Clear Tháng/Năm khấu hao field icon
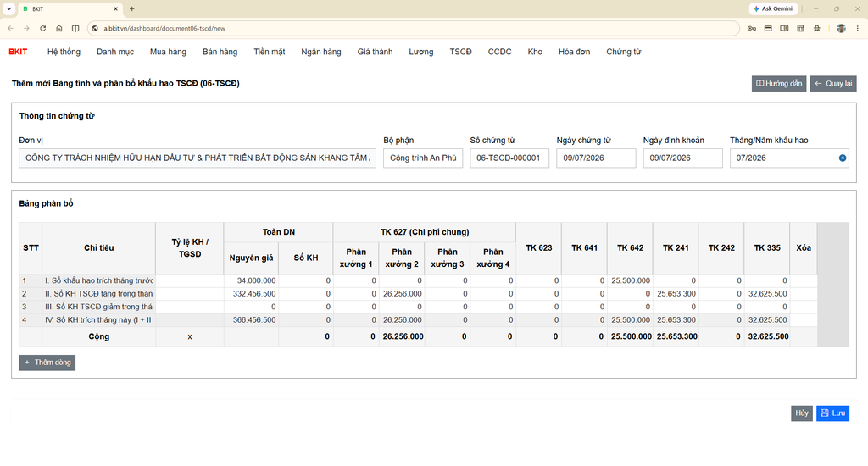 pos(843,158)
